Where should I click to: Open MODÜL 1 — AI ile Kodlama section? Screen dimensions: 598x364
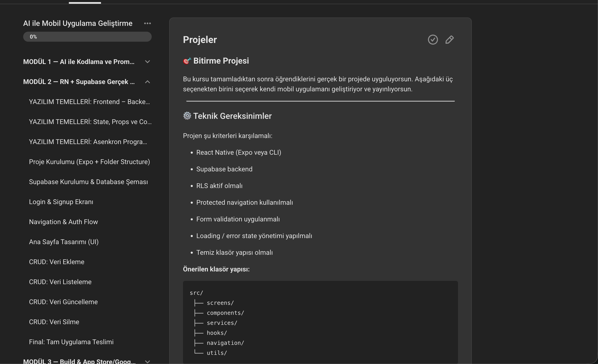pos(79,62)
